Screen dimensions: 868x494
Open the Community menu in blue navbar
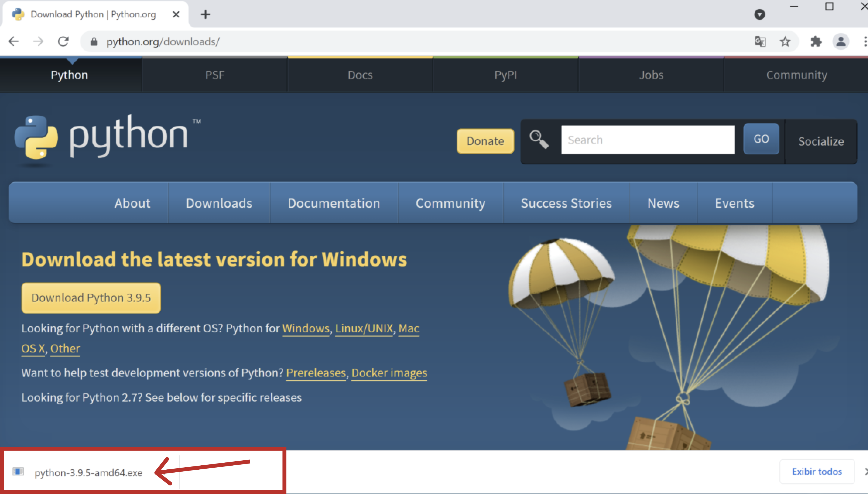(x=450, y=203)
